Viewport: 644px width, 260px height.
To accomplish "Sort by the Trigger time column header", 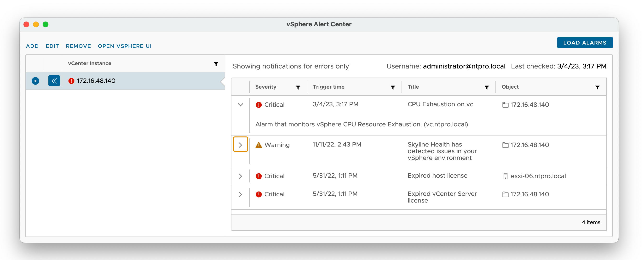I will coord(328,87).
